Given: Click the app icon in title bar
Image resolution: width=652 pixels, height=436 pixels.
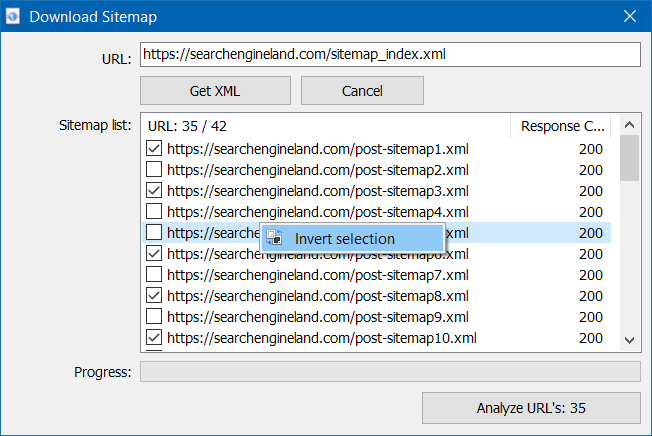Looking at the screenshot, I should tap(15, 16).
